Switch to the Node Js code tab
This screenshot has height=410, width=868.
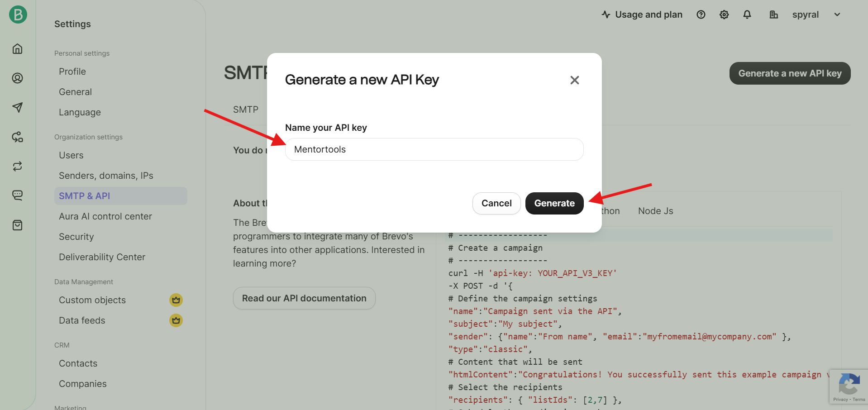click(656, 211)
